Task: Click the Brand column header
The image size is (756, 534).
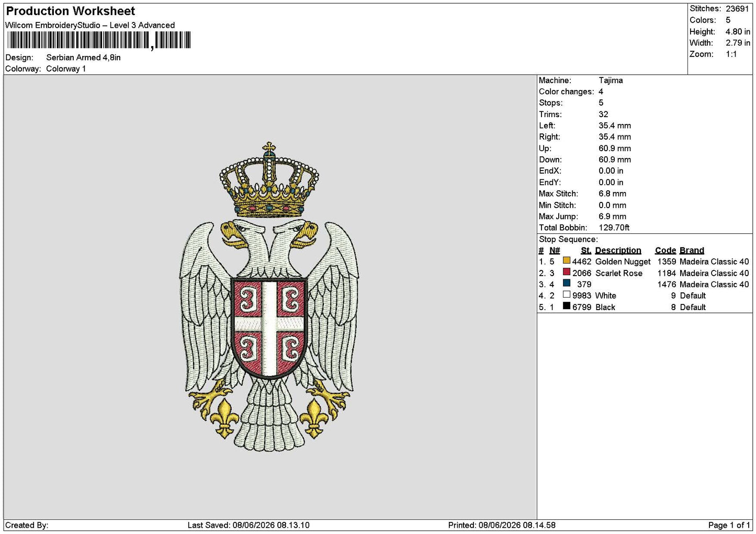Action: coord(692,251)
